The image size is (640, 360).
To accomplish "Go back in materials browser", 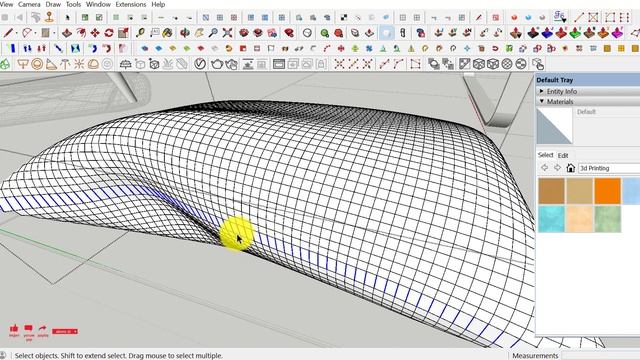I will (x=544, y=168).
